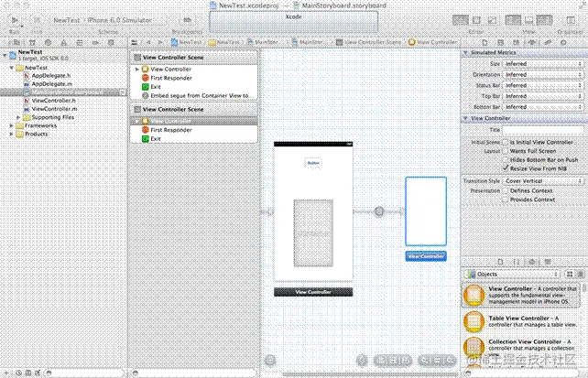Open the Size inspector tab
The image size is (588, 378).
click(548, 42)
